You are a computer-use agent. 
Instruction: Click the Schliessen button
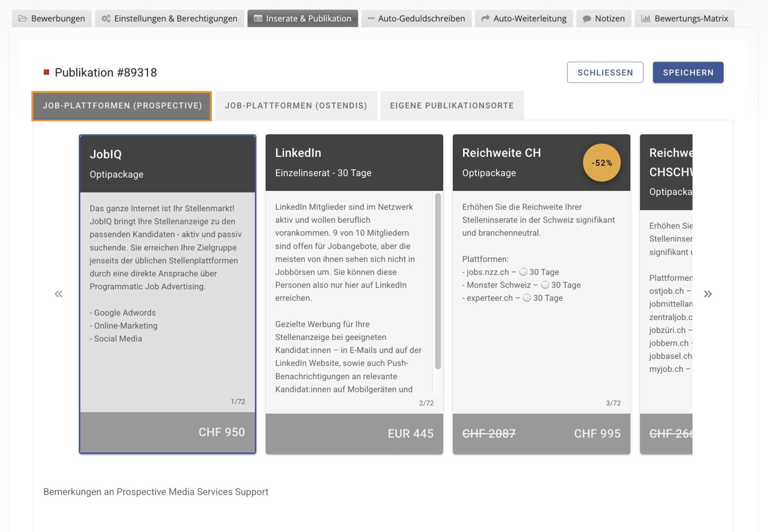[x=605, y=72]
